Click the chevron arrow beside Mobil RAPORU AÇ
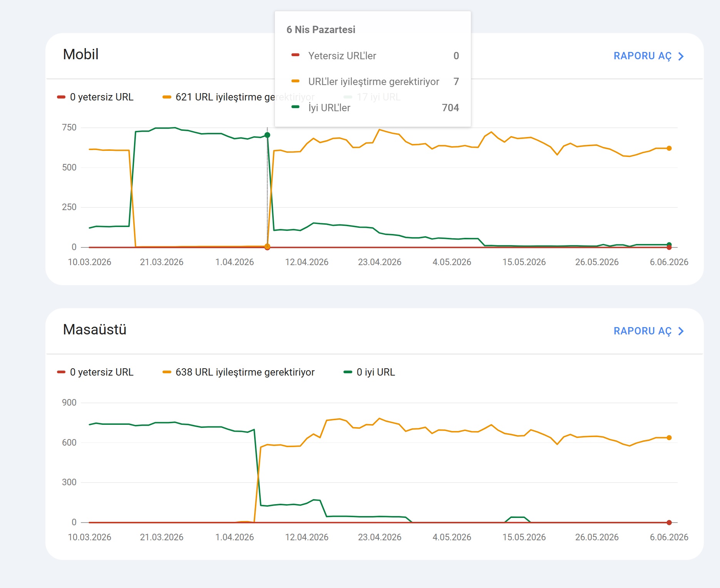 (681, 57)
